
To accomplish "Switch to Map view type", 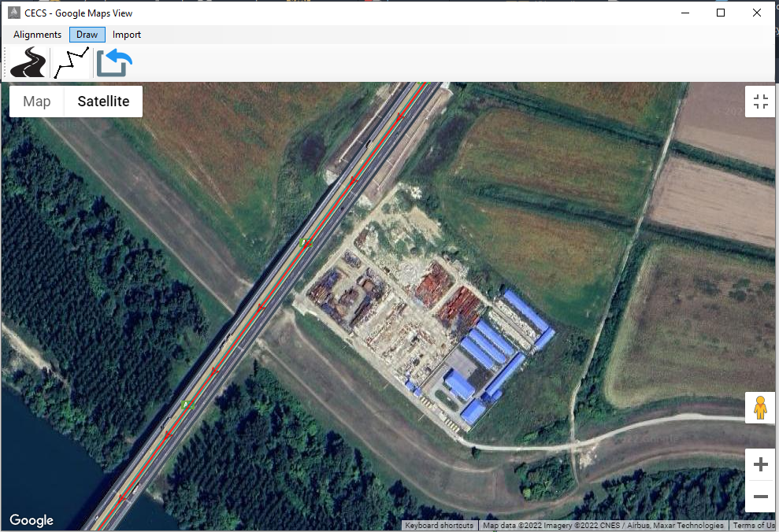I will click(x=37, y=102).
